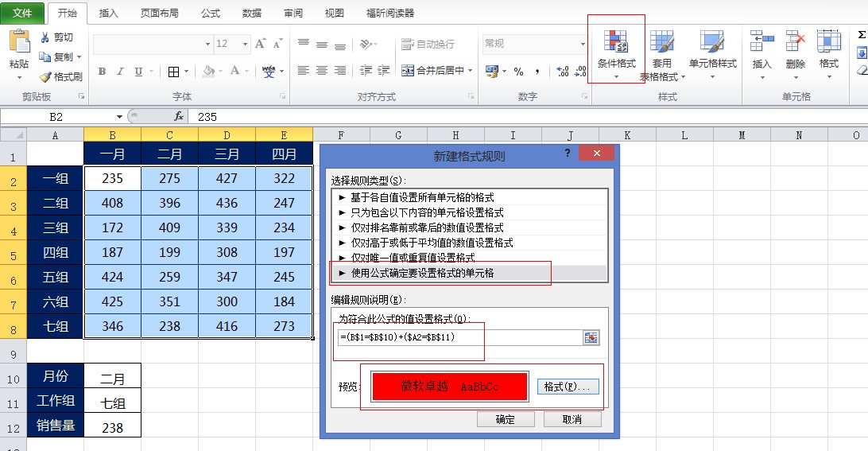The width and height of the screenshot is (868, 451).
Task: Click the comma style icon
Action: (537, 72)
